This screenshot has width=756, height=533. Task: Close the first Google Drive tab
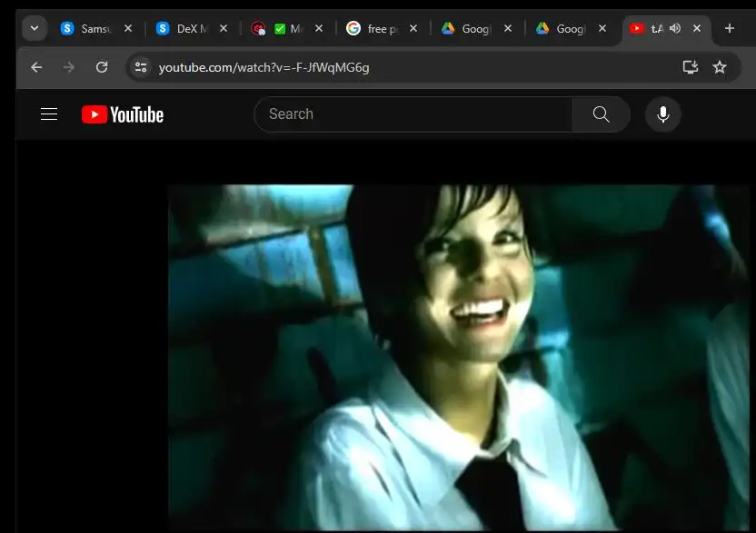coord(508,28)
